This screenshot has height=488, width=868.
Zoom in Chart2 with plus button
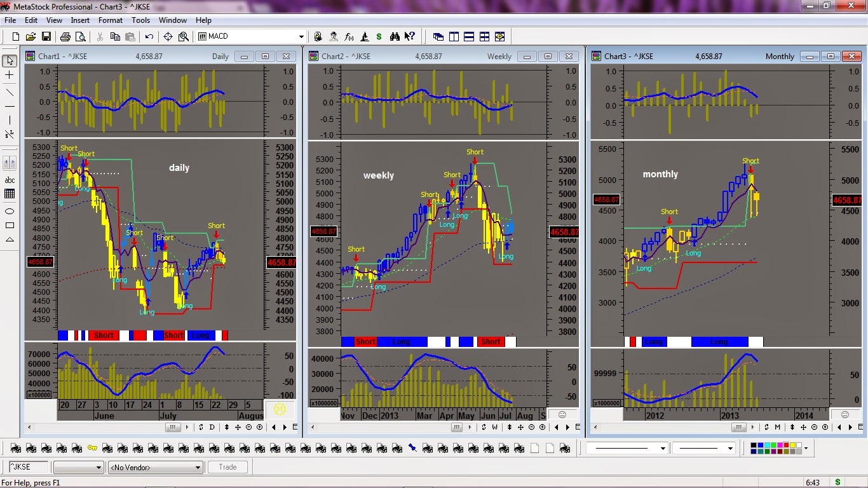tap(542, 427)
